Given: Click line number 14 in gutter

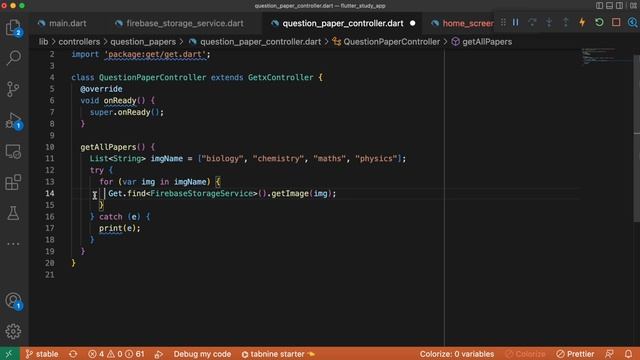Looking at the screenshot, I should coord(49,193).
